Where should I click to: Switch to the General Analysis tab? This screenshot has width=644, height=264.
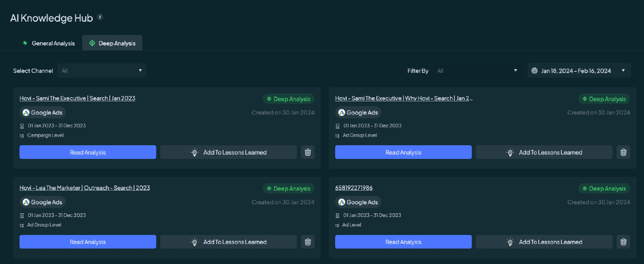click(48, 43)
